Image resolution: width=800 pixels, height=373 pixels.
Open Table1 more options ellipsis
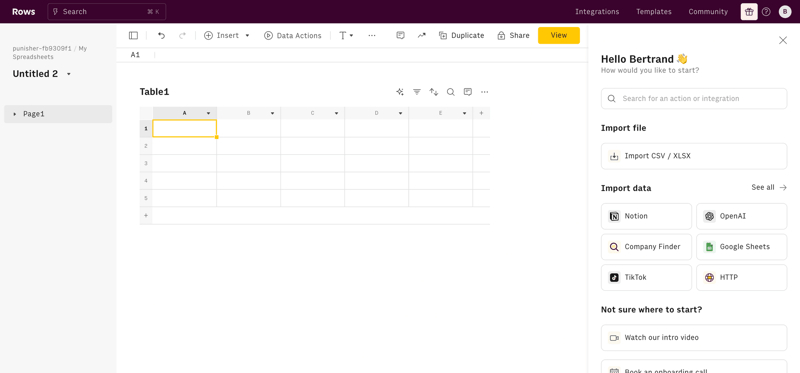[x=485, y=92]
